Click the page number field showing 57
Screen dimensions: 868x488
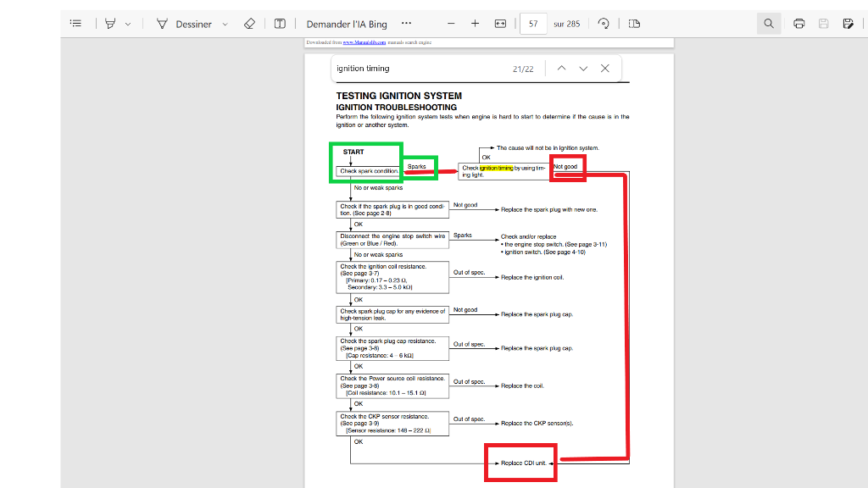point(532,24)
